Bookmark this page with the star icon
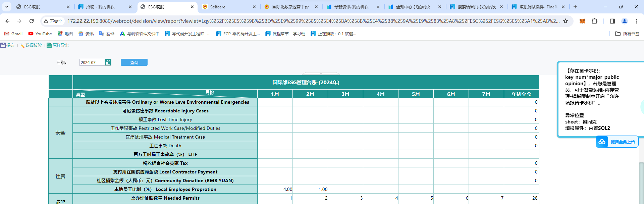Screen dimensions: 644x204 [566, 21]
